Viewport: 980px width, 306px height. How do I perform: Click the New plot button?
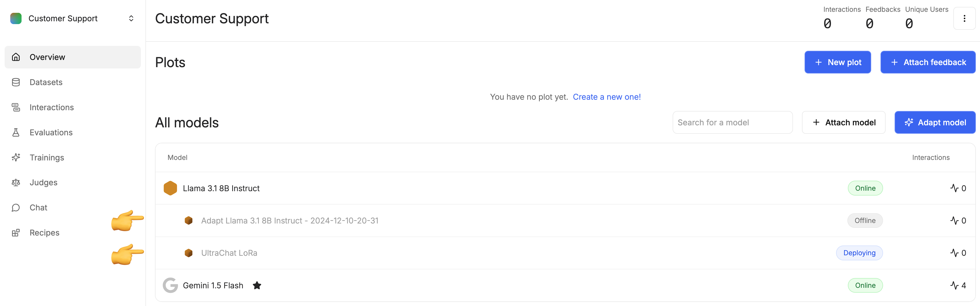pyautogui.click(x=837, y=62)
